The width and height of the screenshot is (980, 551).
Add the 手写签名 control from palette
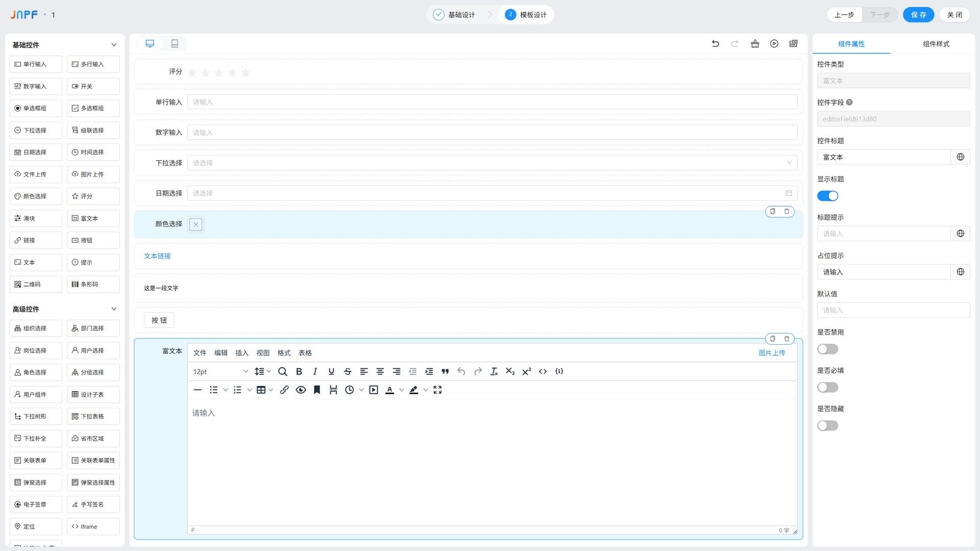(93, 505)
